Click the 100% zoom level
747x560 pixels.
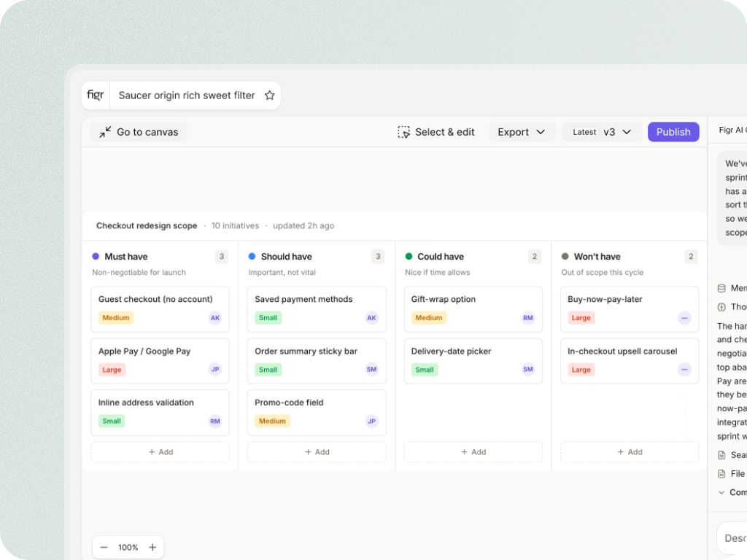pyautogui.click(x=128, y=547)
